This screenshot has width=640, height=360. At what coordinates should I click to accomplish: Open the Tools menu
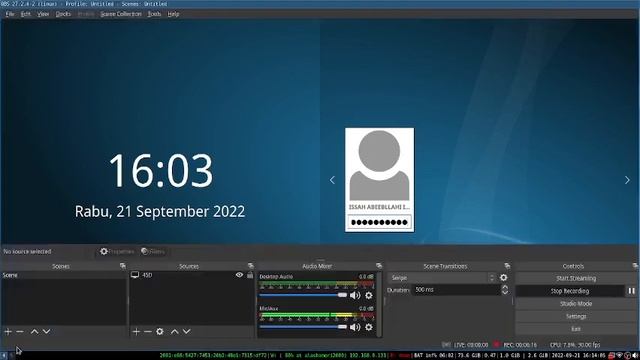(x=154, y=14)
